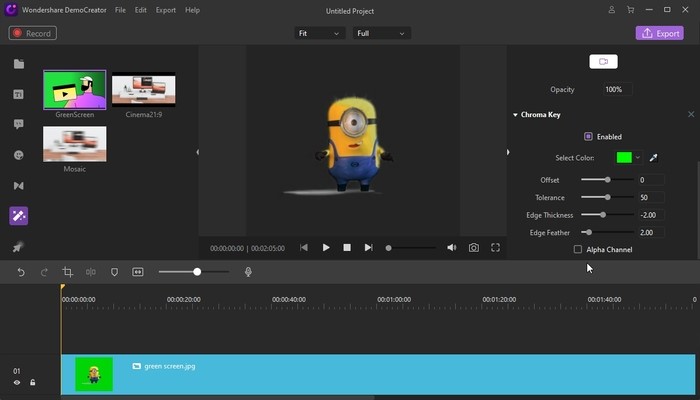Open the Help menu

coord(192,10)
